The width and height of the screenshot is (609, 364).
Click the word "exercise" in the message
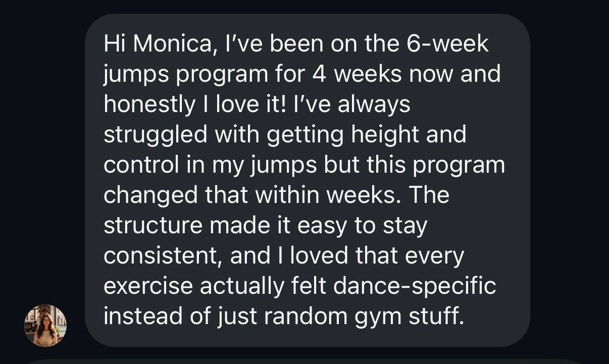[x=148, y=286]
